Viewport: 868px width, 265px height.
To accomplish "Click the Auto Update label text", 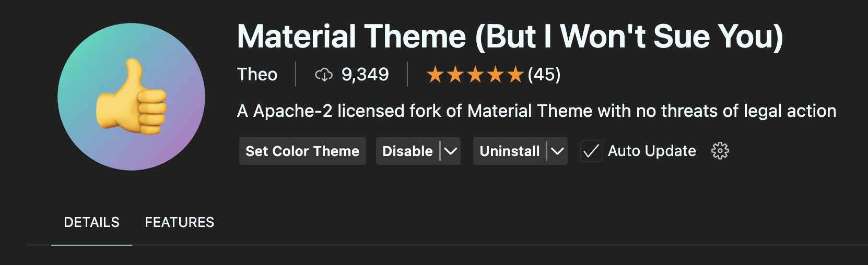I will coord(652,151).
